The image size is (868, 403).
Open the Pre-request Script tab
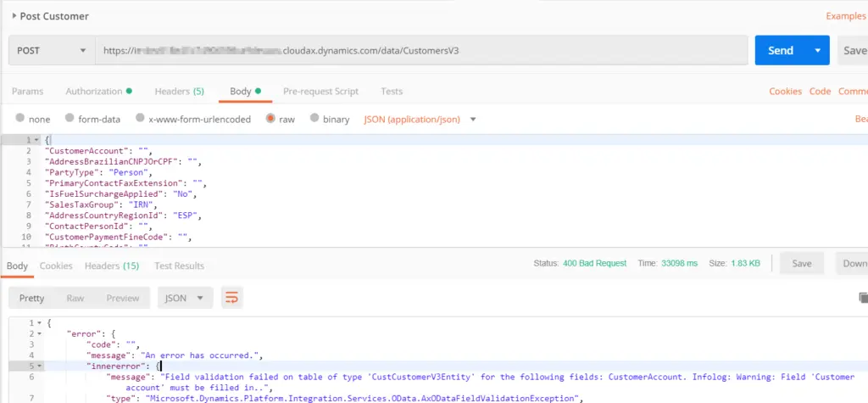320,92
